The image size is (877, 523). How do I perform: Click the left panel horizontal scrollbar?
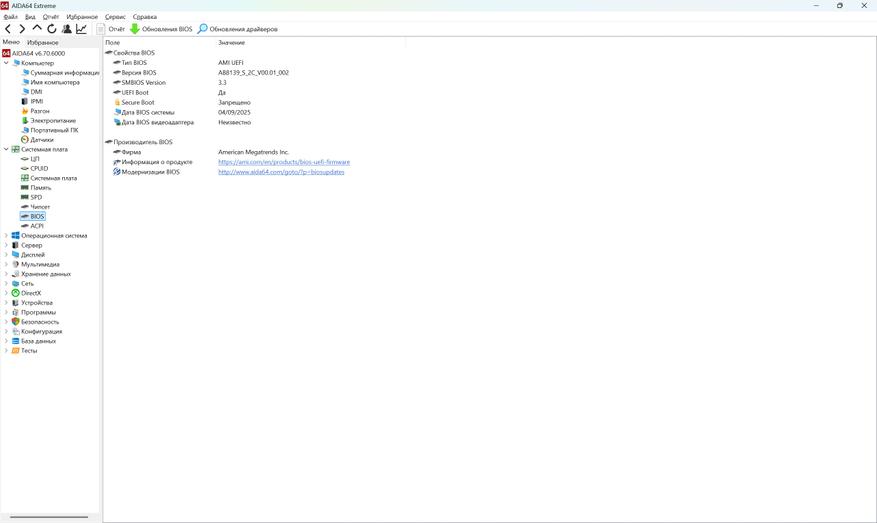point(49,517)
